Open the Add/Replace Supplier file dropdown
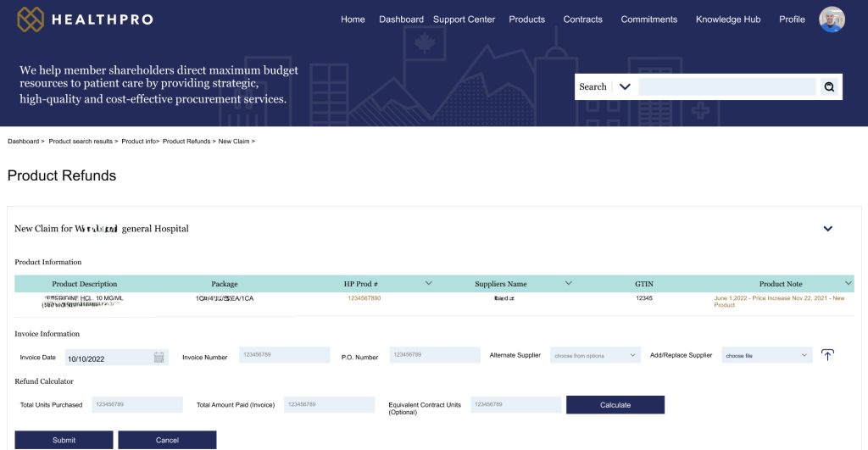 click(766, 355)
